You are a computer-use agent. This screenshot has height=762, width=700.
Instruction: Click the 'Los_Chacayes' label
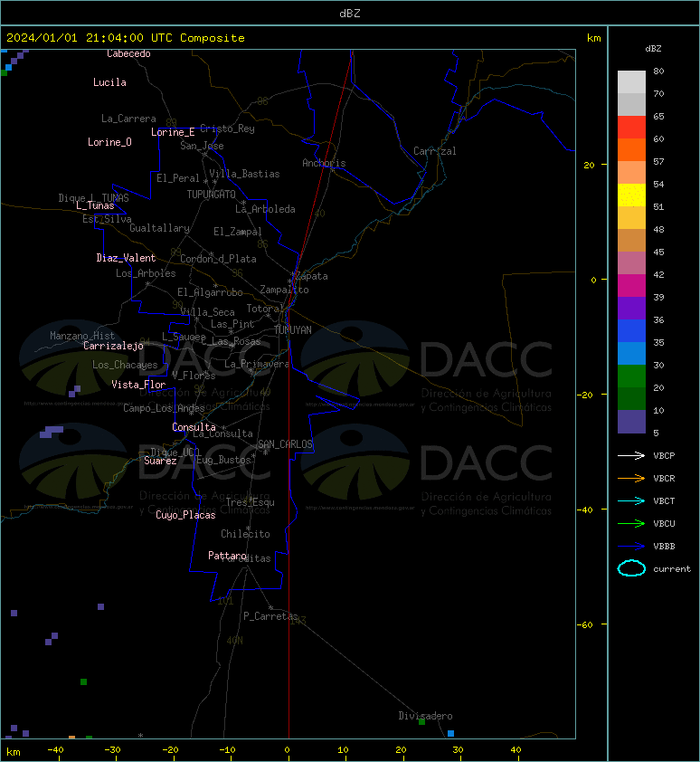(x=125, y=365)
